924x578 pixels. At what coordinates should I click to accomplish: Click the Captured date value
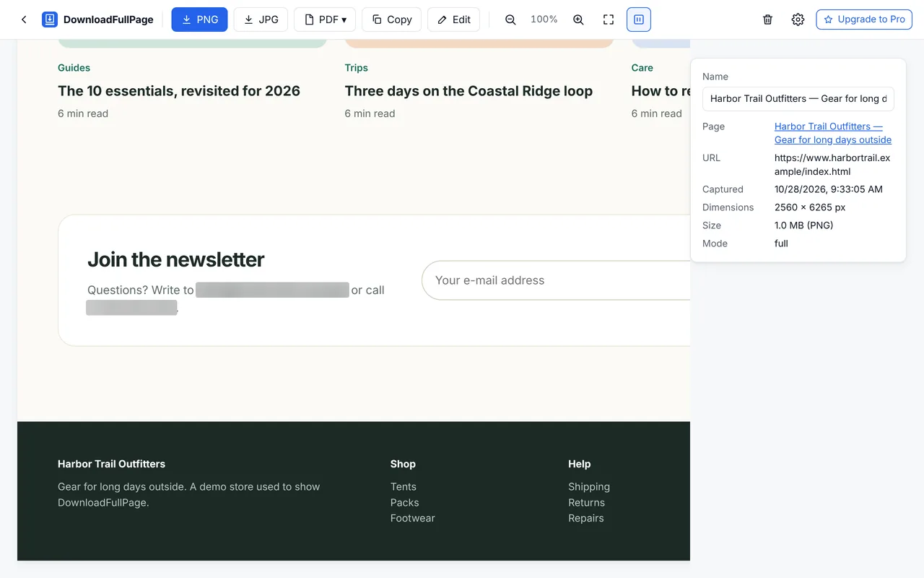click(x=829, y=189)
